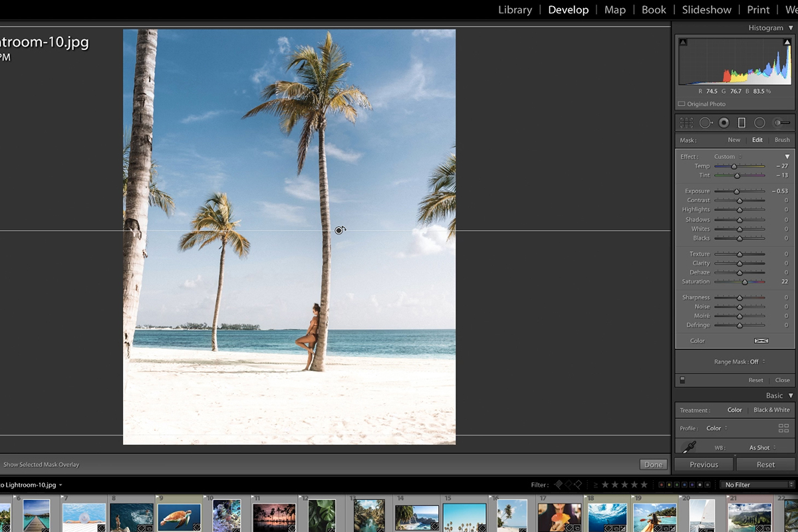The height and width of the screenshot is (532, 798).
Task: Pick the White Balance eyedropper
Action: [x=688, y=447]
